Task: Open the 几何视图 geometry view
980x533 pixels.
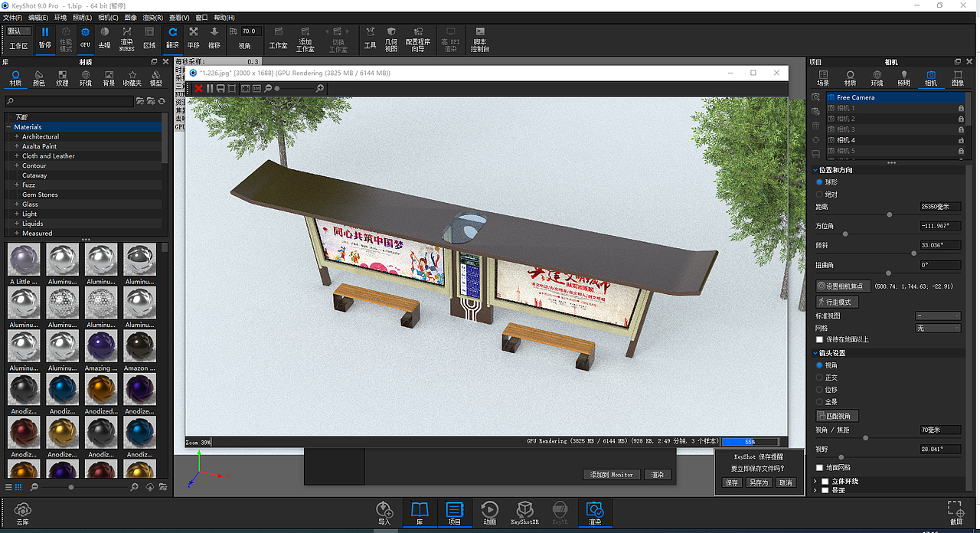Action: [391, 38]
